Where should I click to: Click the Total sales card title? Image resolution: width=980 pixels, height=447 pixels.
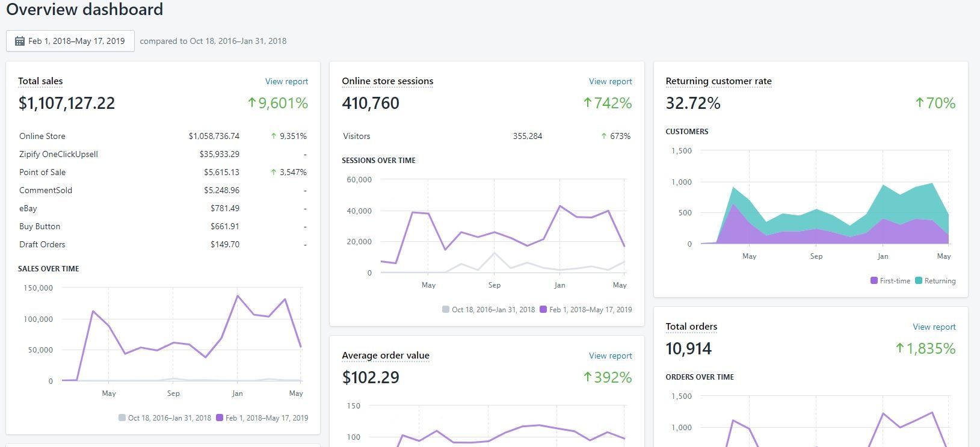[x=40, y=81]
